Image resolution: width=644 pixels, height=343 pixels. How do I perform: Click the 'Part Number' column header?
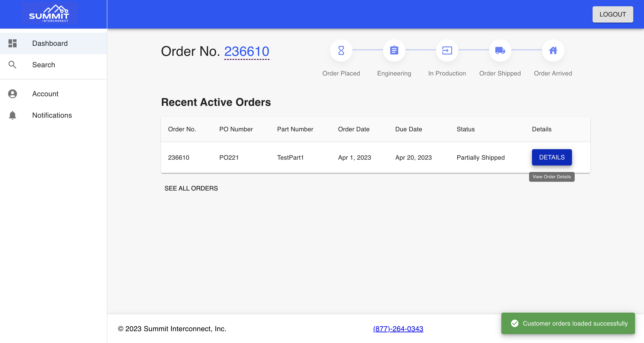[295, 129]
